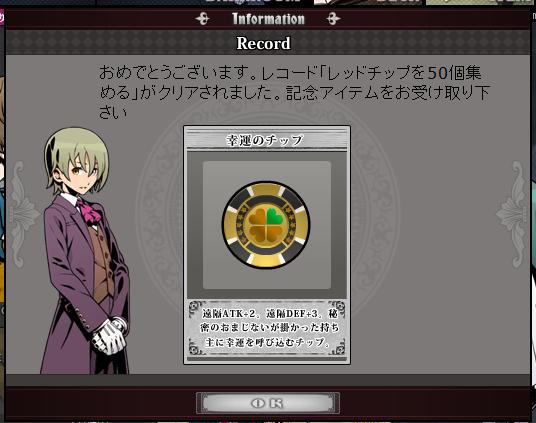The image size is (536, 423).
Task: Click the congratulation message text
Action: [295, 92]
